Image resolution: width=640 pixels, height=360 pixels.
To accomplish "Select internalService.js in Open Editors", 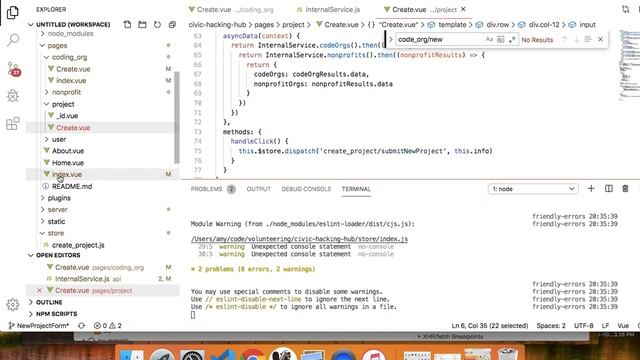I will [x=82, y=279].
